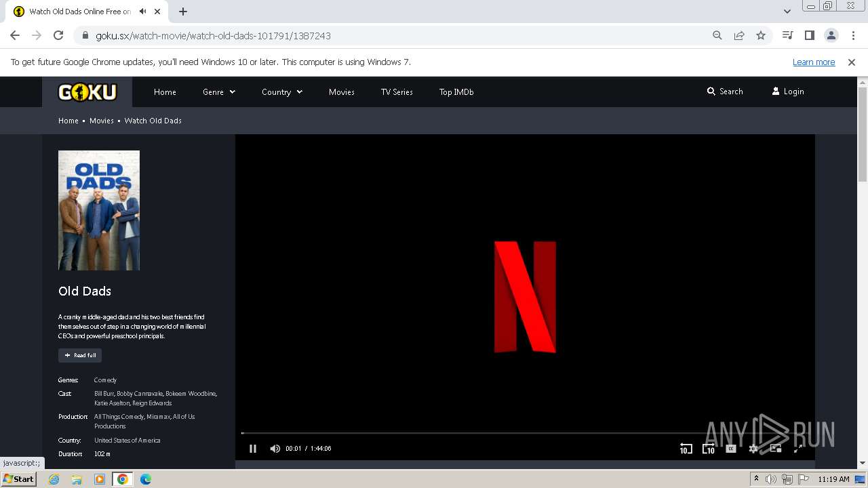Open Windows Media Player from taskbar
The width and height of the screenshot is (868, 488).
click(x=100, y=479)
